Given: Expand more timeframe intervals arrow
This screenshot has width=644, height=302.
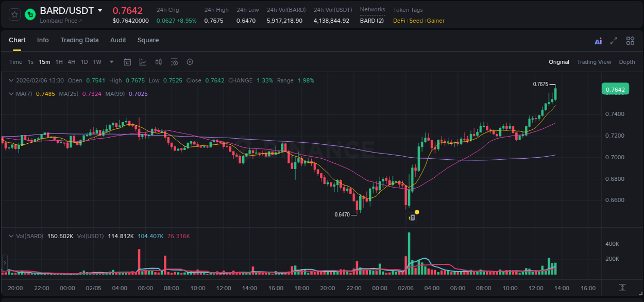Looking at the screenshot, I should [x=111, y=62].
